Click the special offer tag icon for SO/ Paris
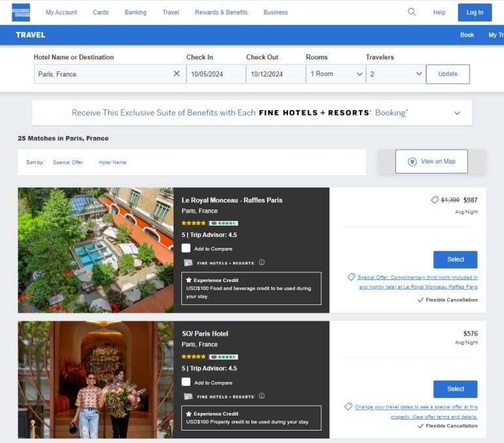 point(349,406)
